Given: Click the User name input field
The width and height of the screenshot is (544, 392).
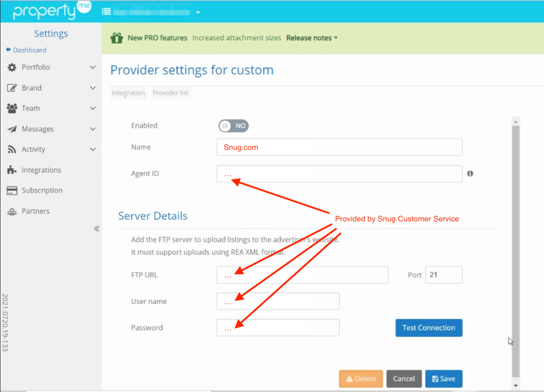Looking at the screenshot, I should 278,301.
